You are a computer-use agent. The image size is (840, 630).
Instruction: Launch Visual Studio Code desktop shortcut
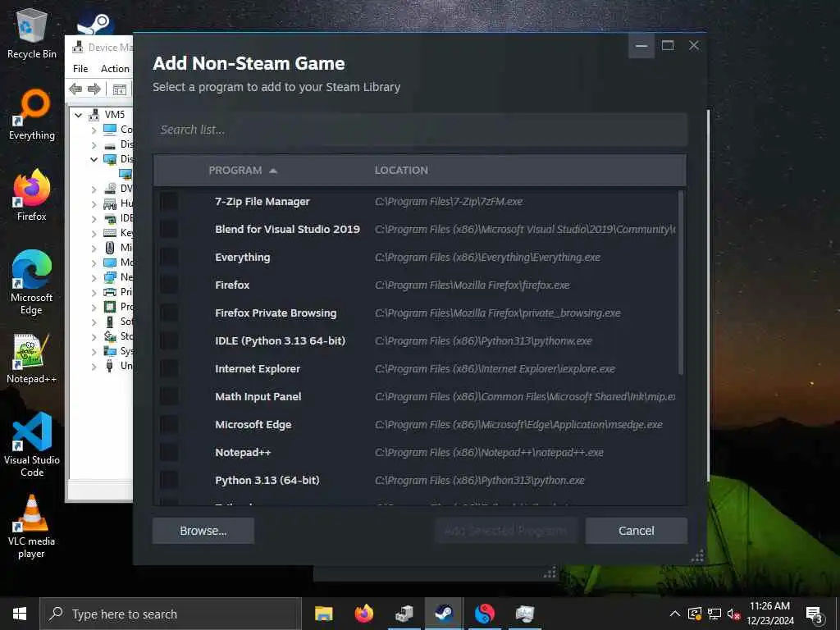click(32, 444)
